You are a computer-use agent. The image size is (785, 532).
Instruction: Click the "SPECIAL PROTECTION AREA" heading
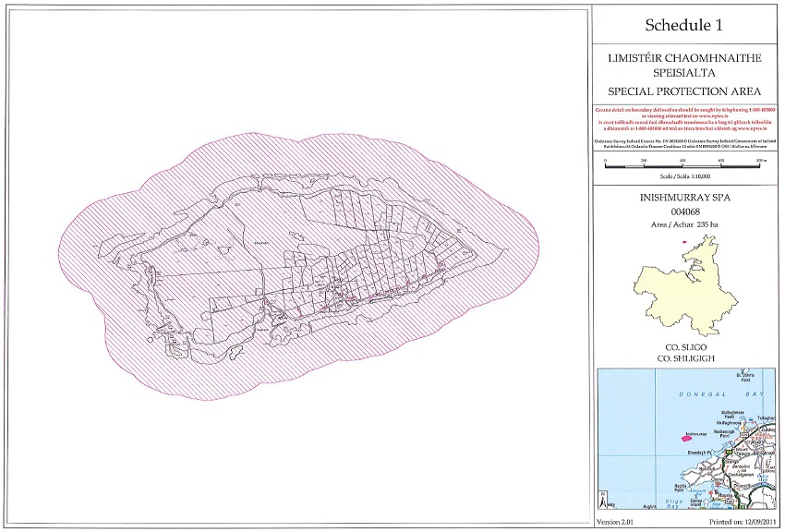[684, 90]
